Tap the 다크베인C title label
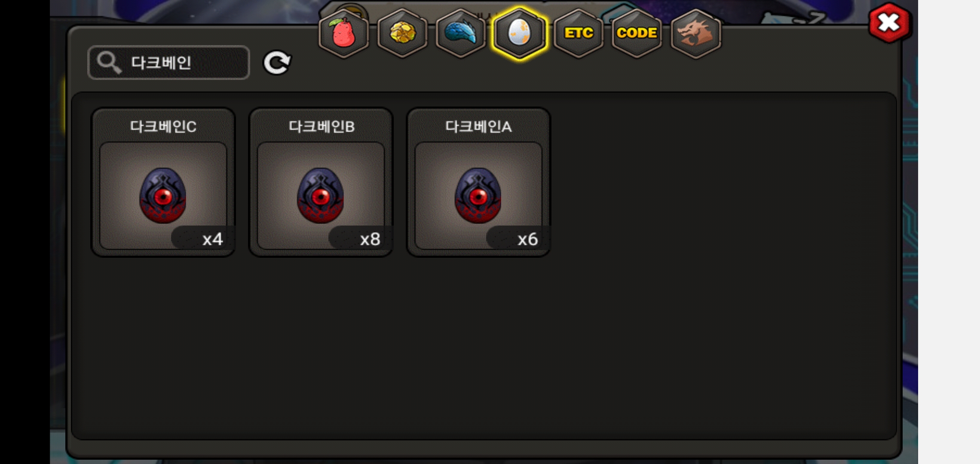Viewport: 980px width, 464px height. [x=163, y=126]
